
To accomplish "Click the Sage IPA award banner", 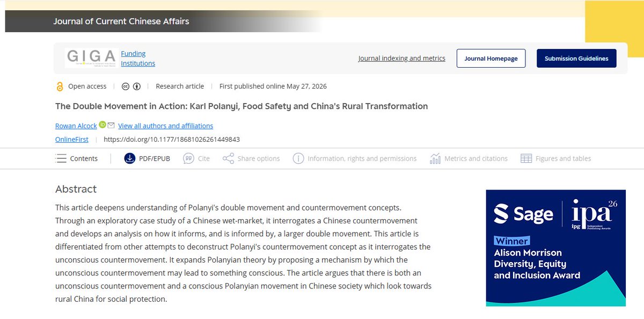I will [x=556, y=248].
